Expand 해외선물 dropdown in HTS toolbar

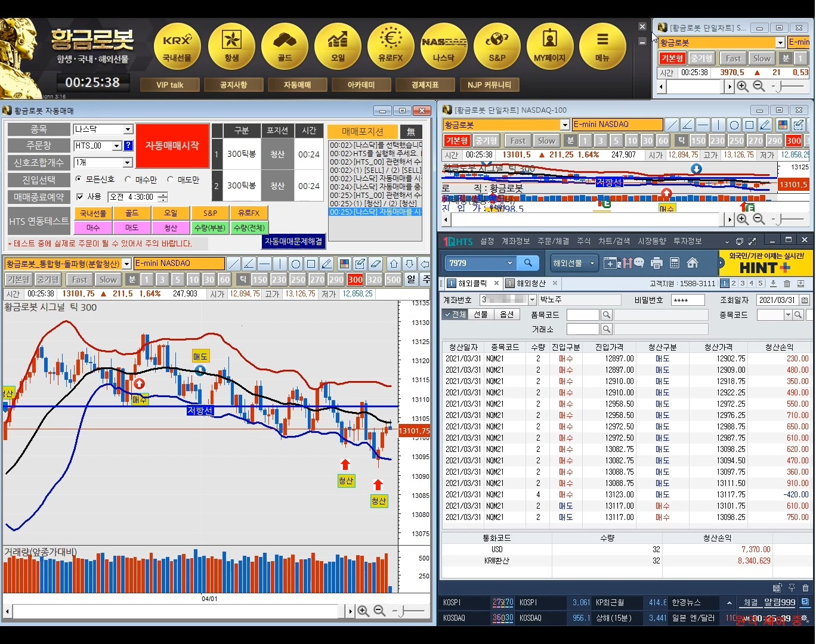coord(592,263)
